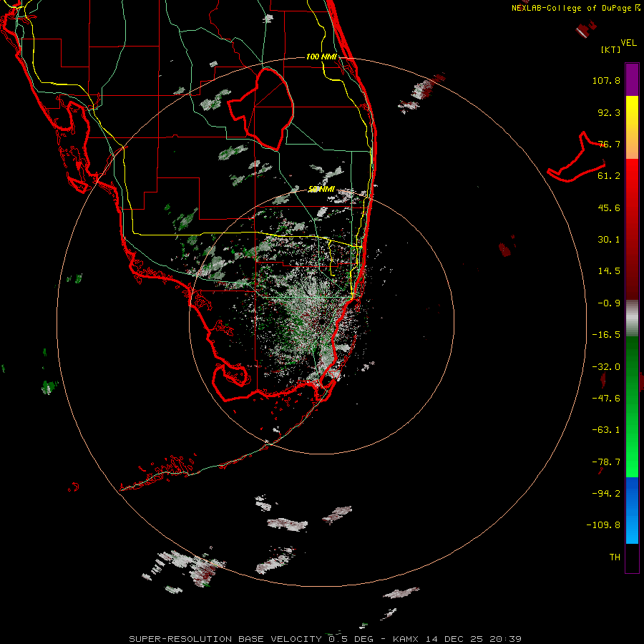This screenshot has width=644, height=644.
Task: Select the -32.0 velocity scale value
Action: 606,367
